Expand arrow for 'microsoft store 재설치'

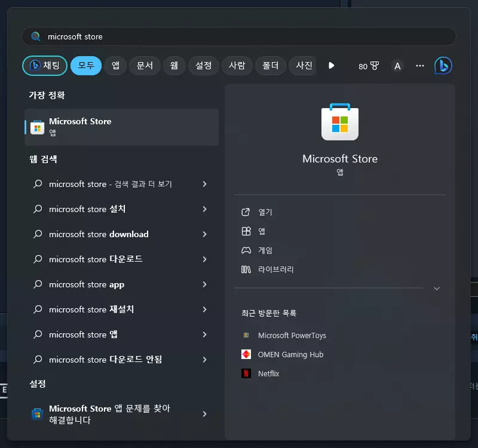tap(204, 309)
